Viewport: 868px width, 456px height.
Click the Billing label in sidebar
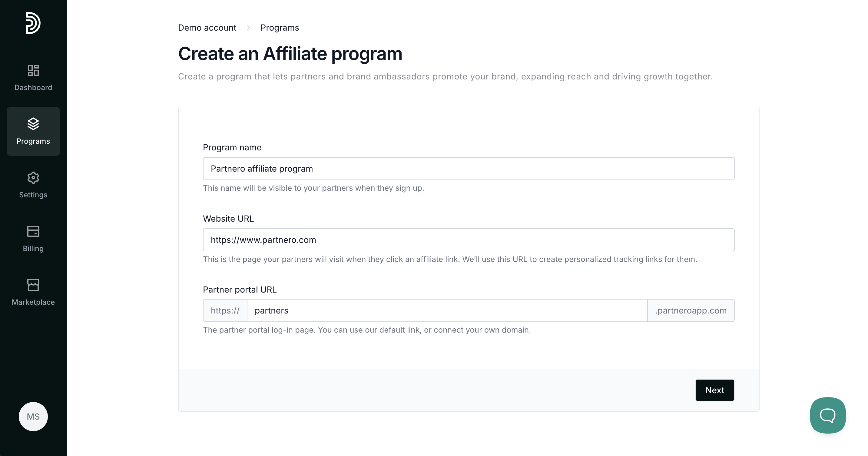[33, 249]
